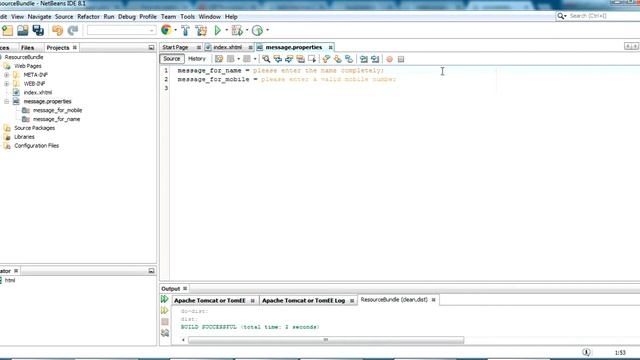
Task: Click the Shift Line Left icon
Action: point(364,59)
